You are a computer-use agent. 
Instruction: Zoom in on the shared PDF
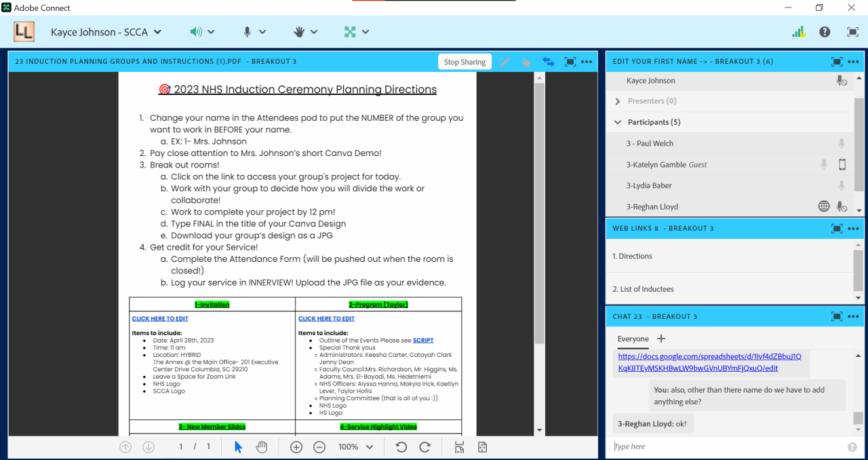[296, 447]
